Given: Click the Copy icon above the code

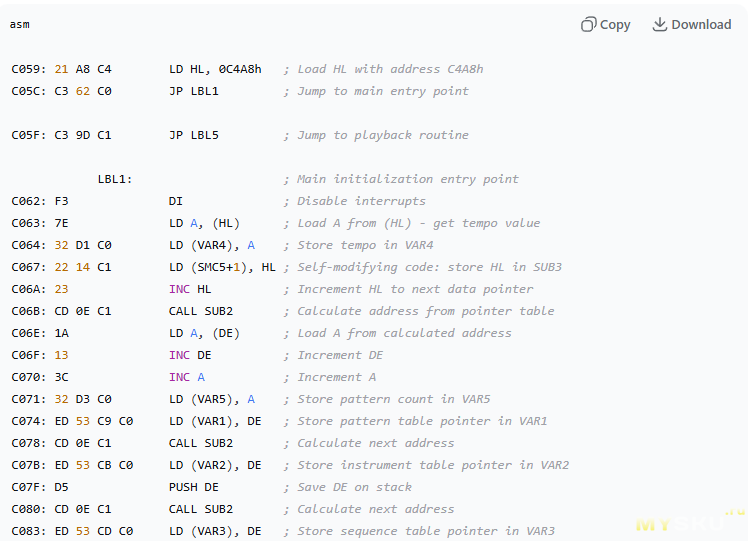Looking at the screenshot, I should coord(589,24).
